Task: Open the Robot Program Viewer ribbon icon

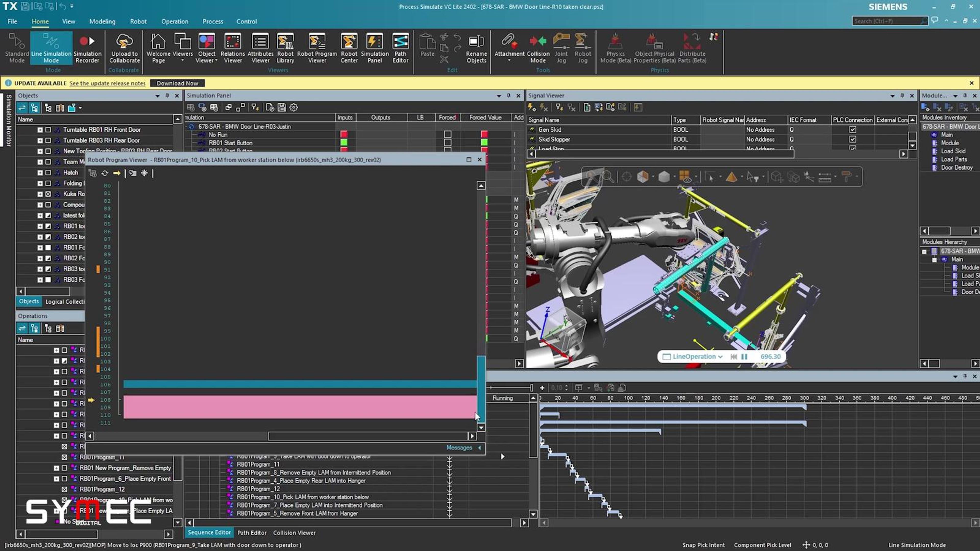Action: point(316,48)
